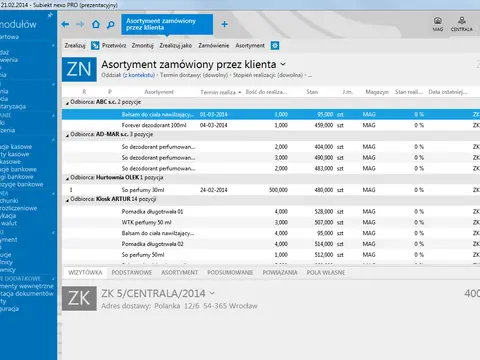Click the Stopień realizacji (dowolna) filter
The width and height of the screenshot is (480, 360).
[268, 75]
